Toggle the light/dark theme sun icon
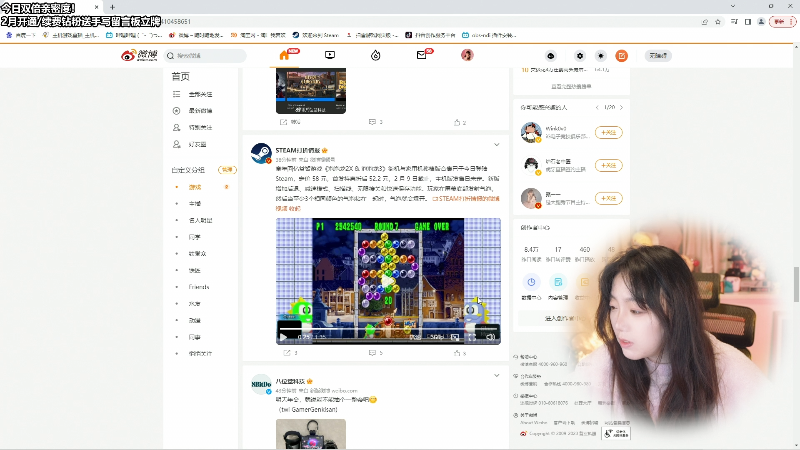This screenshot has width=800, height=450. pos(601,56)
